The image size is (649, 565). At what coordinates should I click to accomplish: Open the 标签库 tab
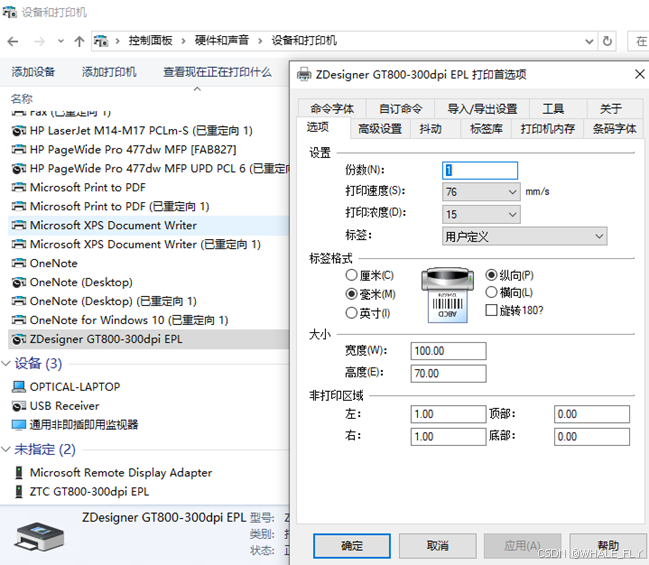[486, 129]
